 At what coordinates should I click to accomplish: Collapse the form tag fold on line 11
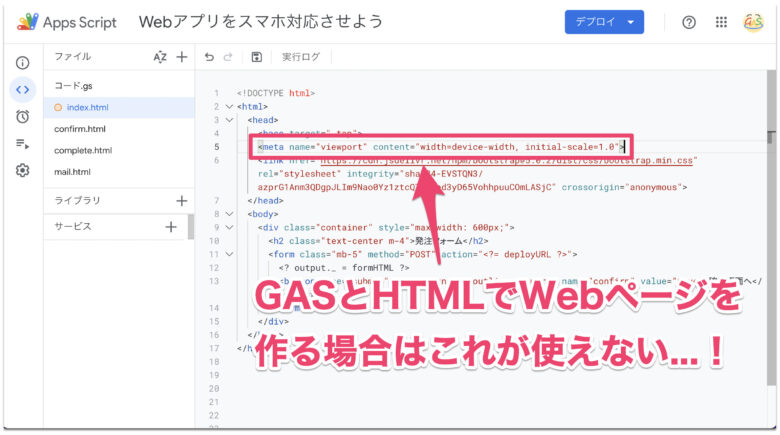click(229, 254)
